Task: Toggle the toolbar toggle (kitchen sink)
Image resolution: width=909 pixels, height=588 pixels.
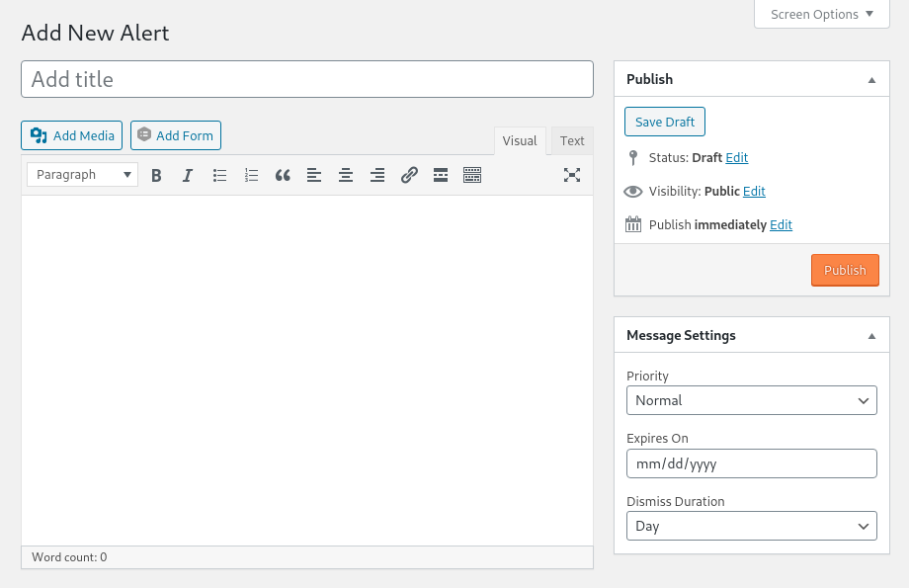Action: point(472,175)
